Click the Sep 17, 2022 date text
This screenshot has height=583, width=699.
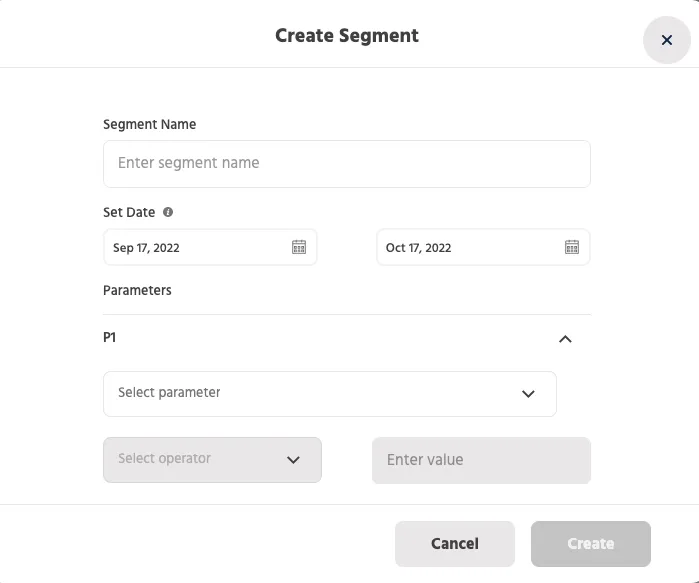pos(146,248)
